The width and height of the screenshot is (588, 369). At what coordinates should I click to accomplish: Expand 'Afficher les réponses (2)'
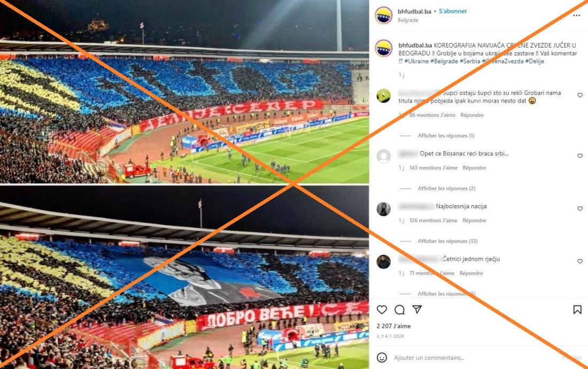[446, 189]
